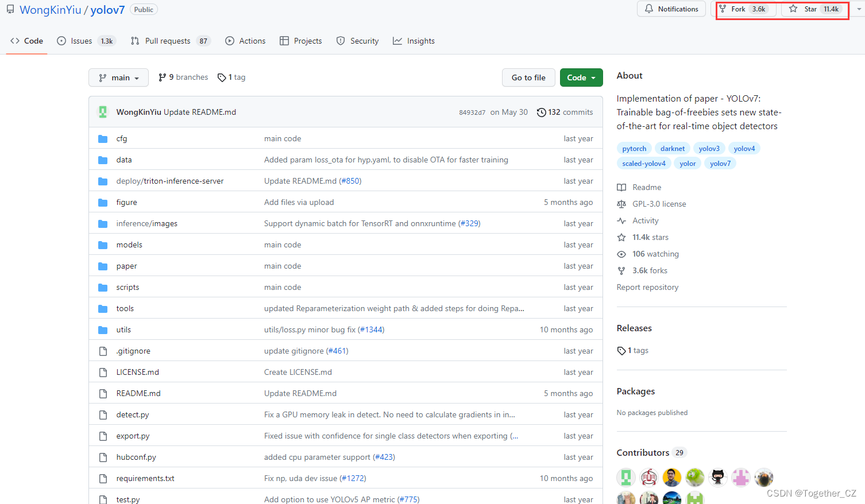Click the repository icon beside WongKinYiu
The image size is (865, 504).
tap(10, 9)
